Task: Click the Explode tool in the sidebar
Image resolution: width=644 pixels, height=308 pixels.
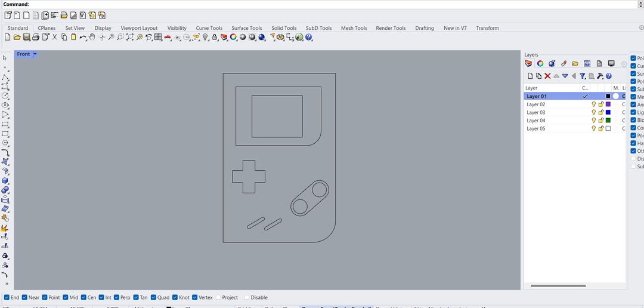Action: [x=5, y=227]
